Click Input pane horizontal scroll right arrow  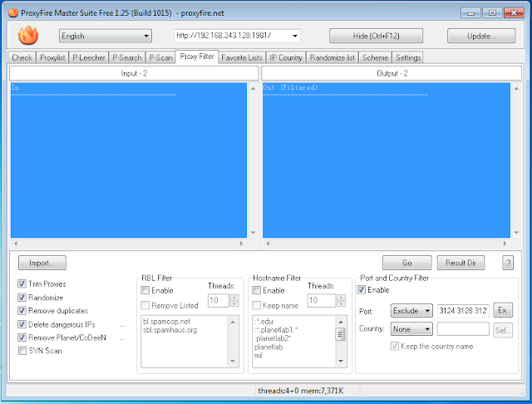pyautogui.click(x=241, y=244)
